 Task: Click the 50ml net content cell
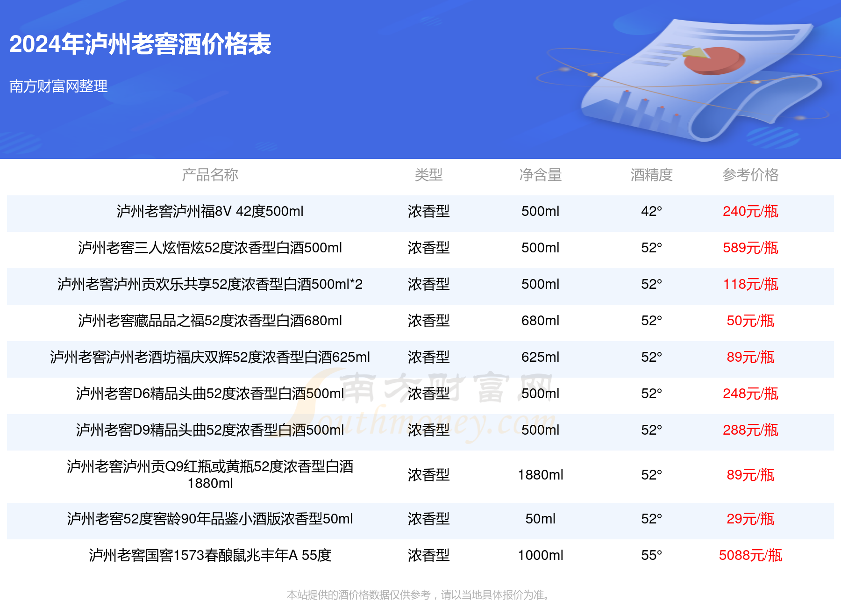tap(540, 519)
